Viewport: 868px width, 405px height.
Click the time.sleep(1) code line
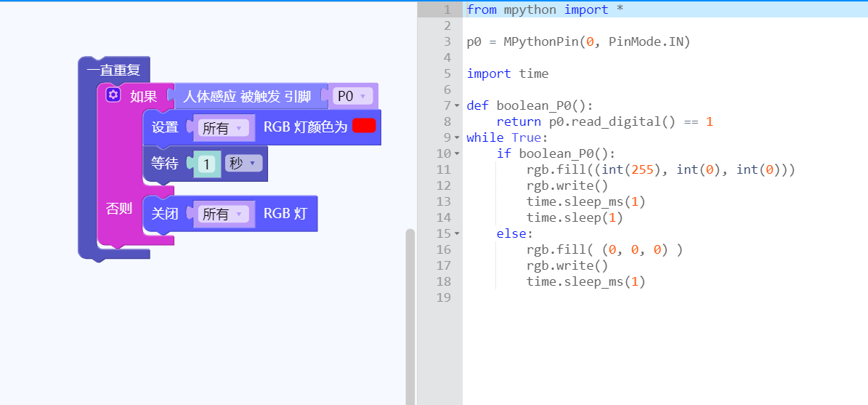[575, 217]
